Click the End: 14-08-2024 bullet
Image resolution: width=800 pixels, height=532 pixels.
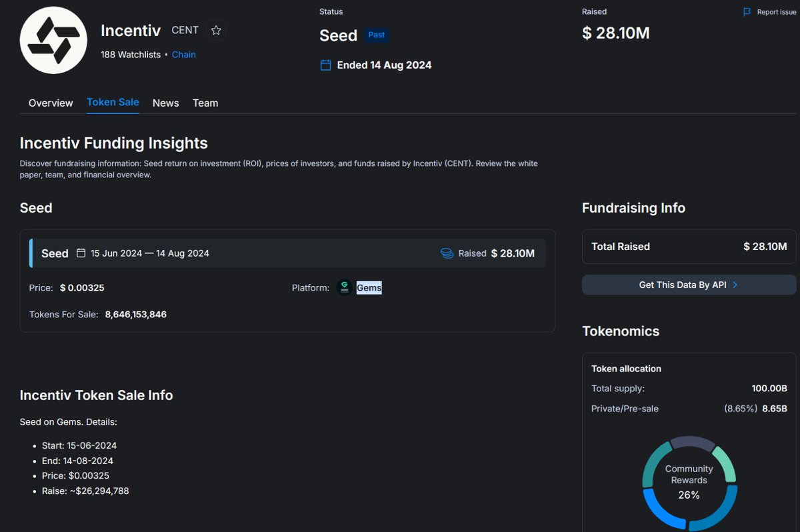[x=77, y=461]
